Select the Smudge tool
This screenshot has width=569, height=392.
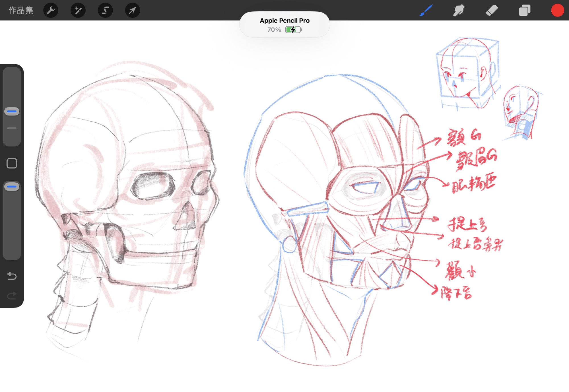click(x=459, y=11)
